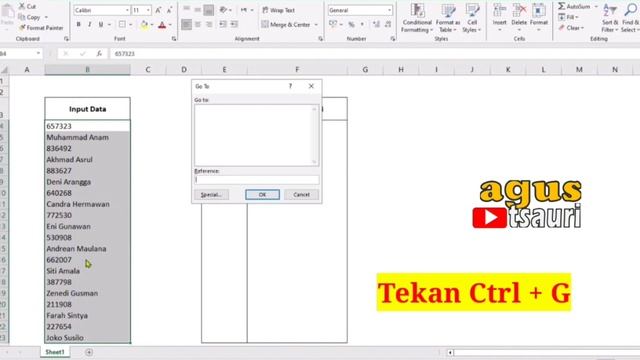Click the Middle Align icon
Screen dimensions: 640x360
coord(198,9)
